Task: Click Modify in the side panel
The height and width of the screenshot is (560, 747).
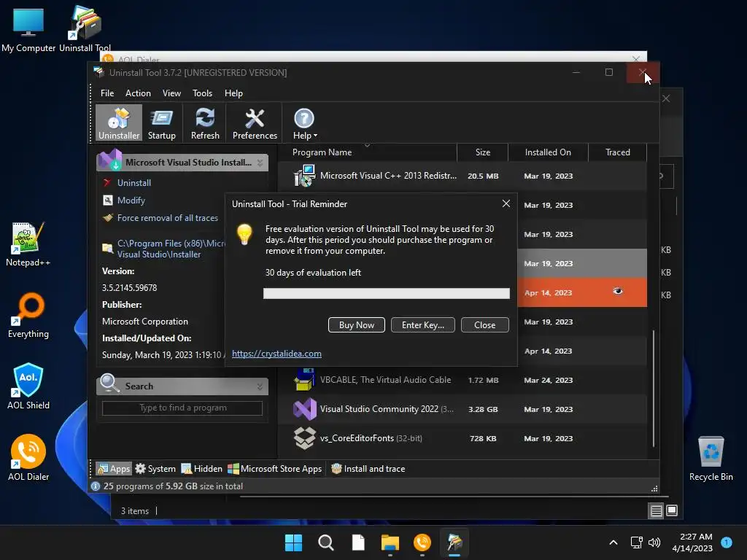Action: pyautogui.click(x=131, y=201)
